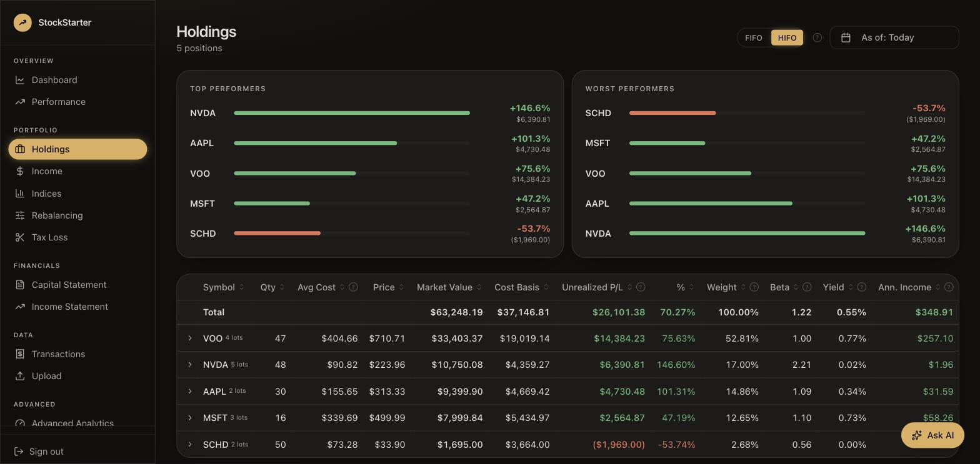Select the HIFO lot method
This screenshot has width=980, height=464.
(x=787, y=37)
